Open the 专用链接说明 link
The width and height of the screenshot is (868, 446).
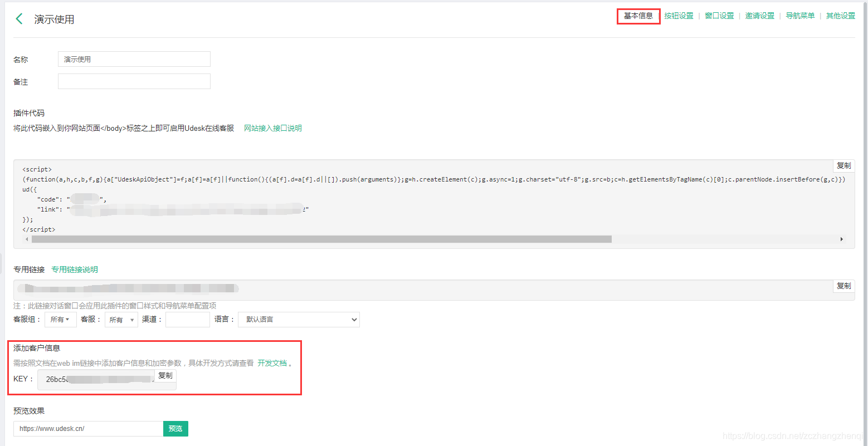75,269
